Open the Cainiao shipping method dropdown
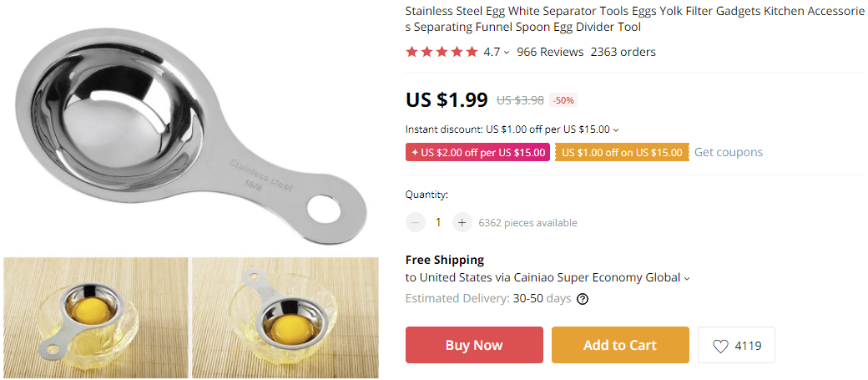The image size is (868, 380). (x=687, y=278)
